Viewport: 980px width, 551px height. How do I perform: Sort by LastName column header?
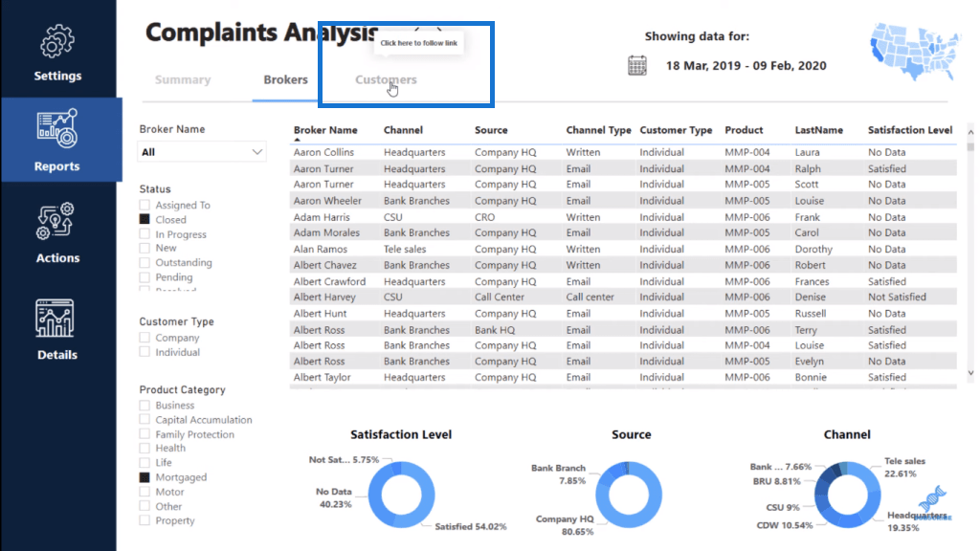(819, 130)
